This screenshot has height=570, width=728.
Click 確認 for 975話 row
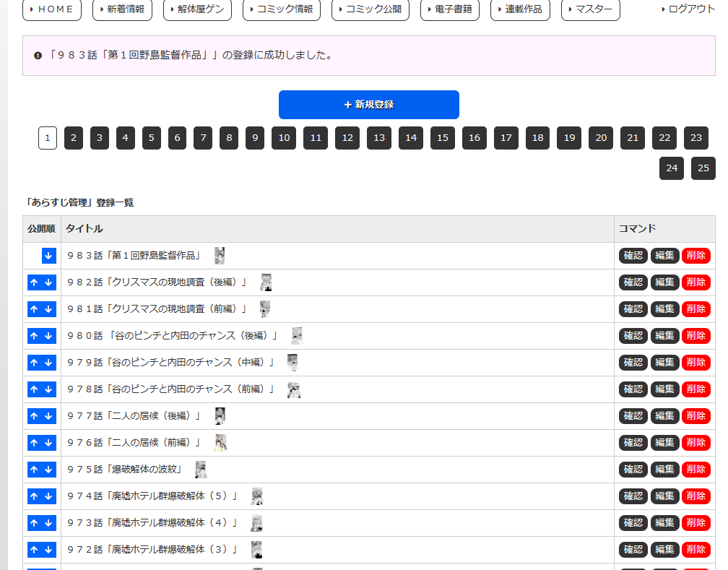(x=633, y=469)
